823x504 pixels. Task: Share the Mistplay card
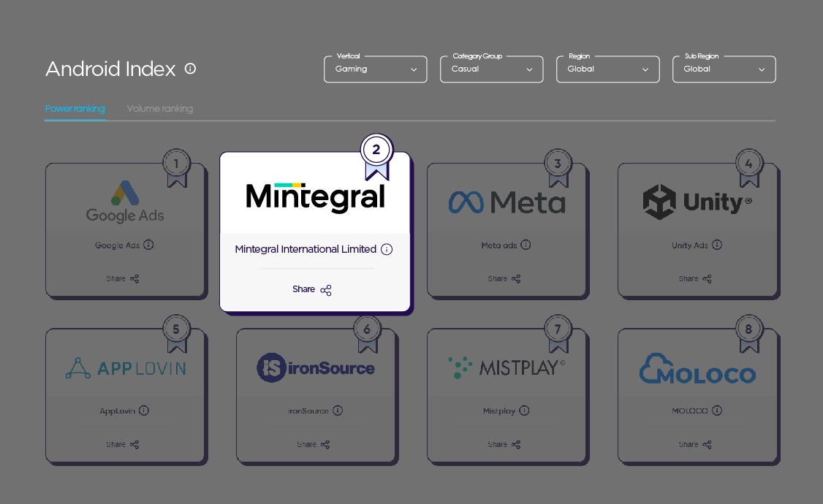(x=504, y=444)
